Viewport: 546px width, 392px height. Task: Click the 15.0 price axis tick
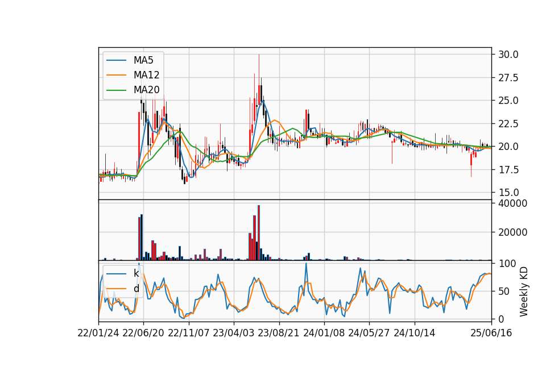(508, 193)
